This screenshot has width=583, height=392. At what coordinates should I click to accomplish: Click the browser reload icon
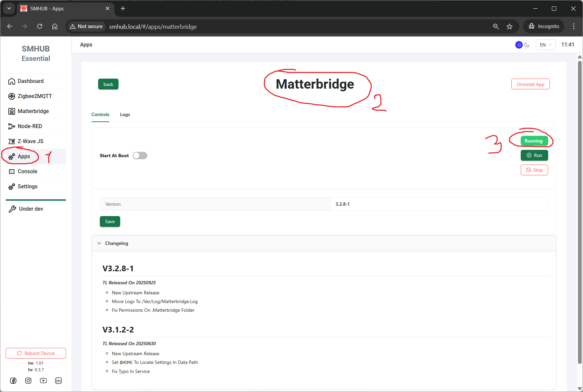pos(40,26)
